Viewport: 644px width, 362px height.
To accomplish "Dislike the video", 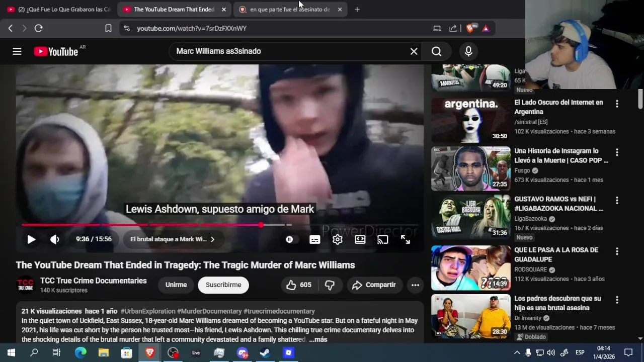I will [330, 285].
